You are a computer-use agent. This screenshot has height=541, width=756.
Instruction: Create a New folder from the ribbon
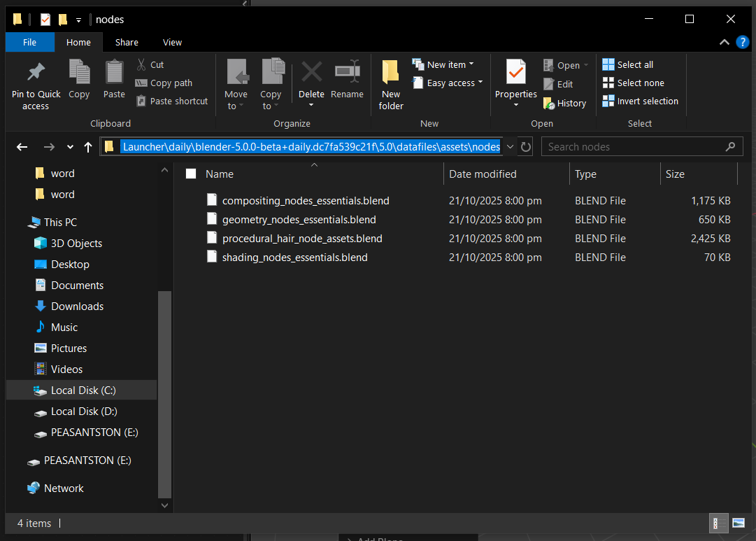[391, 84]
